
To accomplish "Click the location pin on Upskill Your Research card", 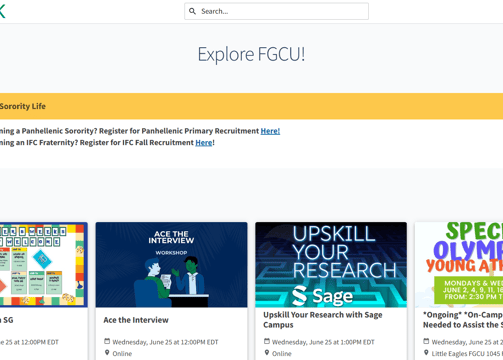I will coord(267,353).
